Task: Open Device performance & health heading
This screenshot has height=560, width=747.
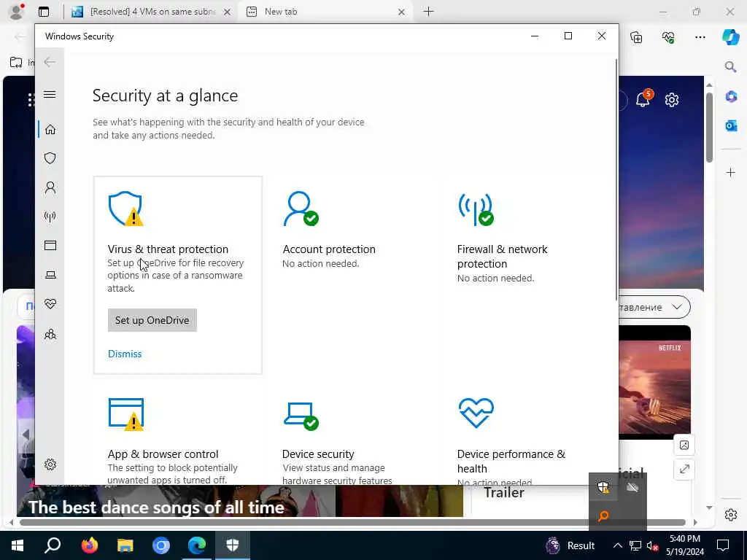Action: [x=511, y=461]
